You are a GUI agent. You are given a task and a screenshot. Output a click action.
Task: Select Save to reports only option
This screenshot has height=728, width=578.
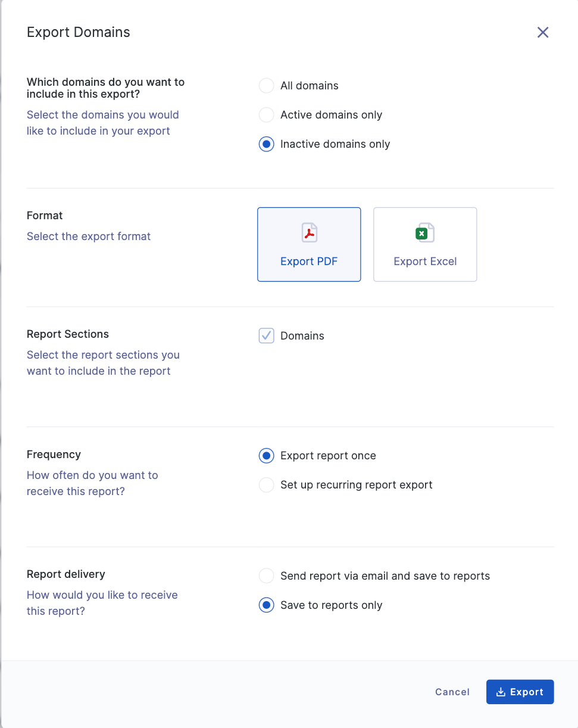pyautogui.click(x=266, y=605)
